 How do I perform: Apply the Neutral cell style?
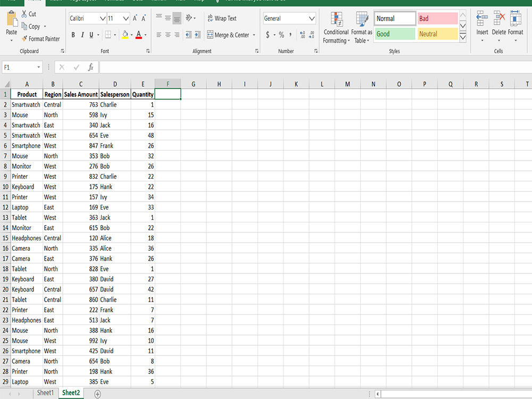point(438,34)
